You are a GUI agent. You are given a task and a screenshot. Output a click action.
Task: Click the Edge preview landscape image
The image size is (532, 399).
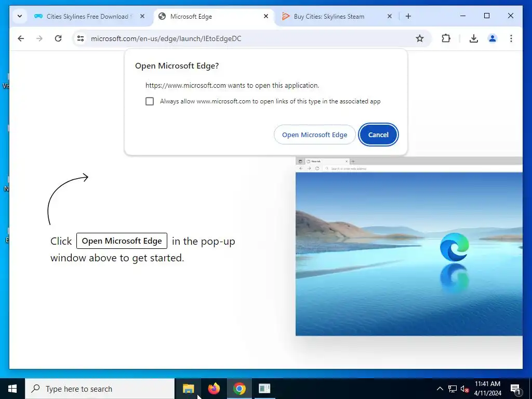tap(409, 254)
